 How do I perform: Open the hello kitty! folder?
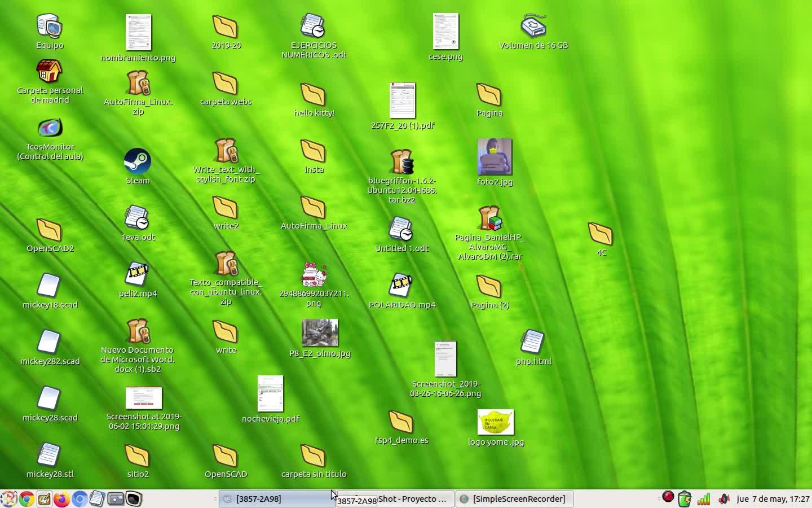pos(314,94)
